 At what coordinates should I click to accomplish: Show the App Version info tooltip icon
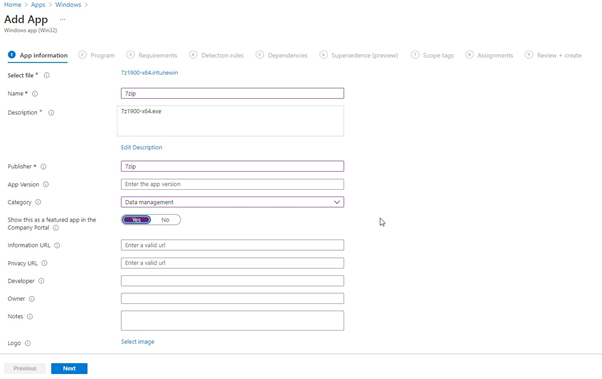point(46,184)
